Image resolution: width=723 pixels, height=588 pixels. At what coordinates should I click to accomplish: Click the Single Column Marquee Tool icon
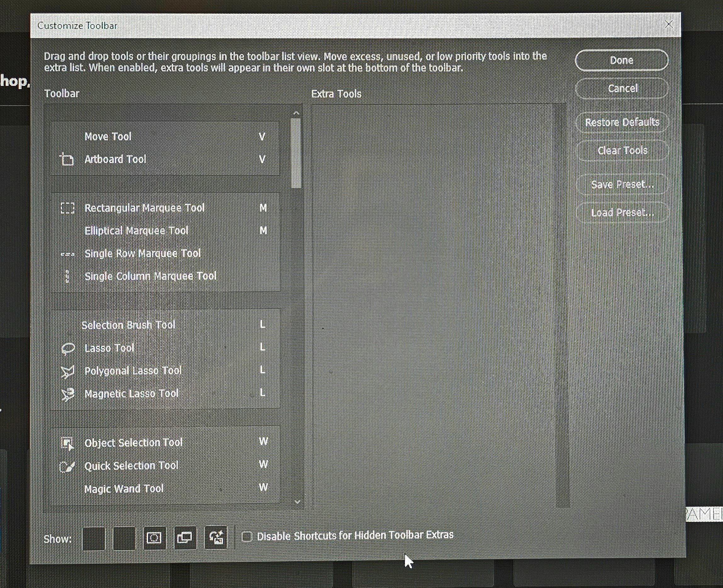click(67, 276)
